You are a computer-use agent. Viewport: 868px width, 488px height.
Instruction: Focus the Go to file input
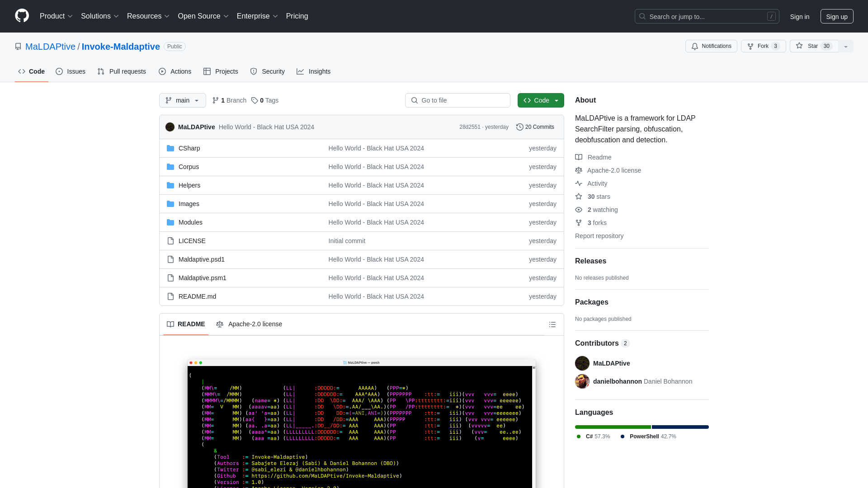pos(458,100)
